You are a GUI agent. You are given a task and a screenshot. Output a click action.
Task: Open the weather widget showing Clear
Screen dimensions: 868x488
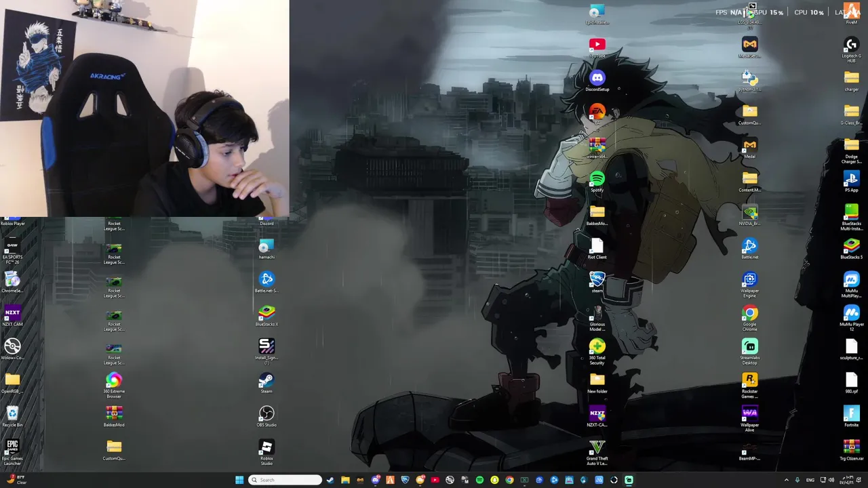click(x=15, y=480)
